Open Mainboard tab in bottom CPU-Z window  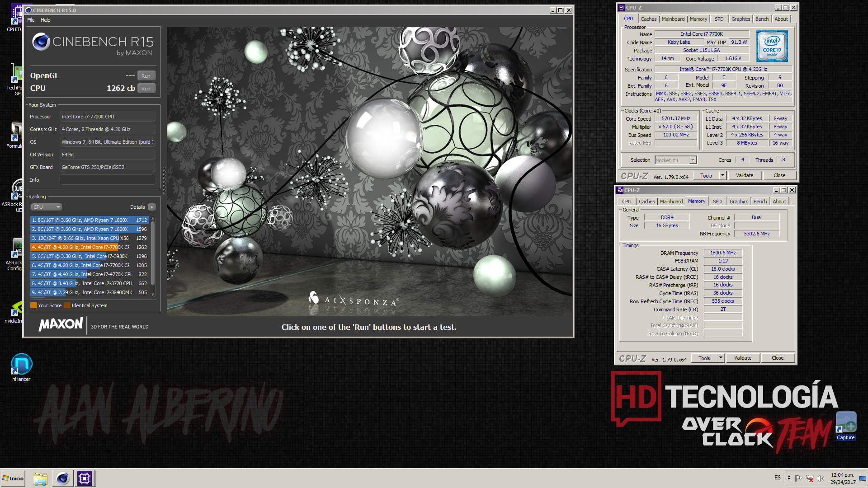tap(671, 202)
